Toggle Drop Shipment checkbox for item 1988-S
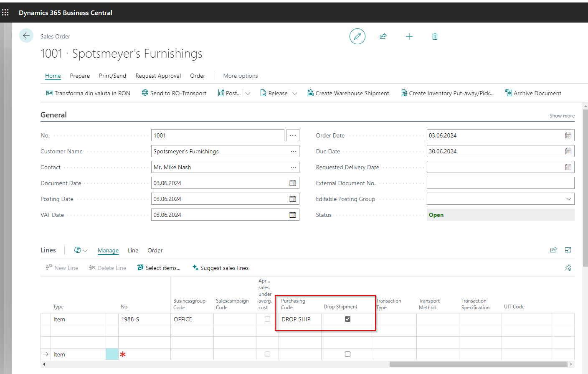 click(x=347, y=319)
